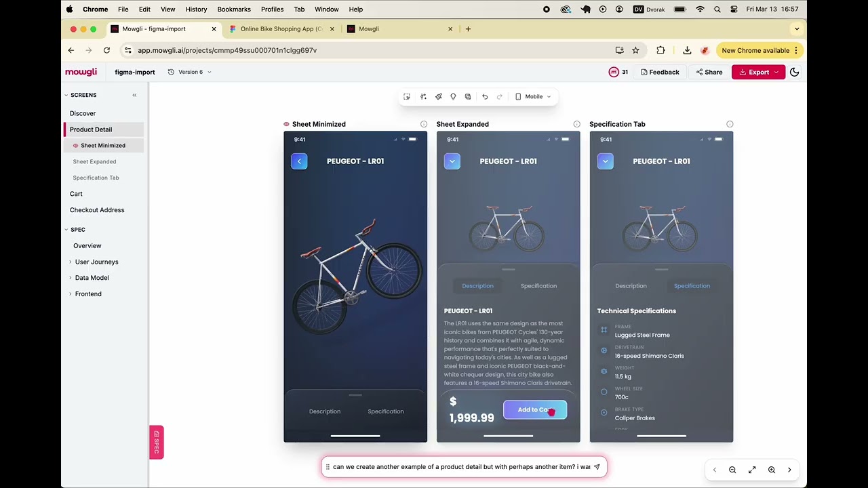Fit canvas to screen with expand icon

pos(752,470)
